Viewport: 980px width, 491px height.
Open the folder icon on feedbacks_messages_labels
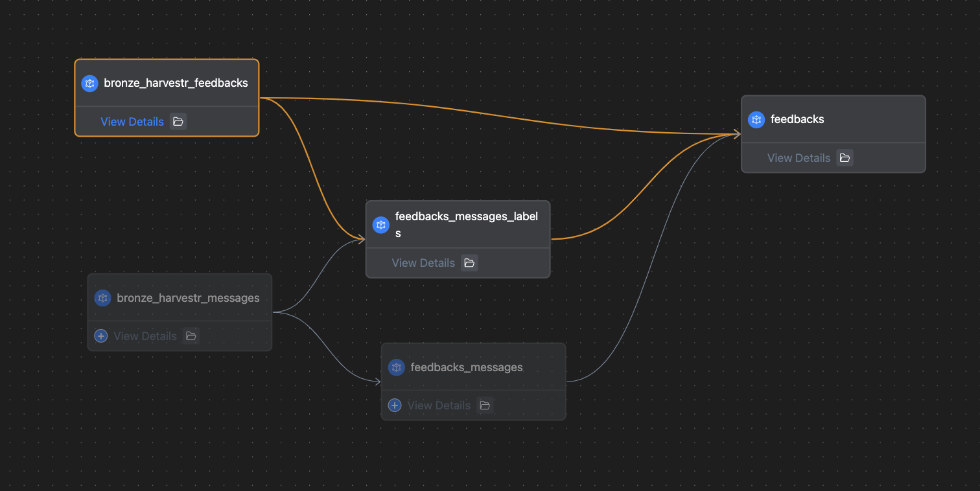pyautogui.click(x=469, y=263)
